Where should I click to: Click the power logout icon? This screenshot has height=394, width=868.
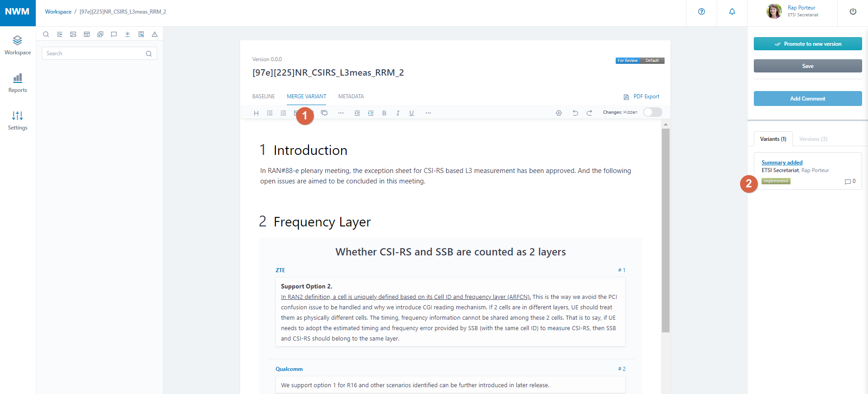point(853,12)
